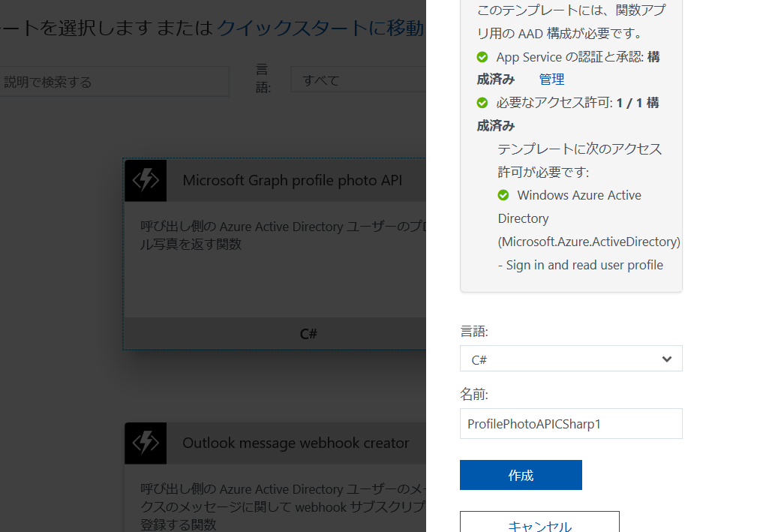Select the Outlook message webhook creator template card
The image size is (760, 532).
tap(274, 473)
